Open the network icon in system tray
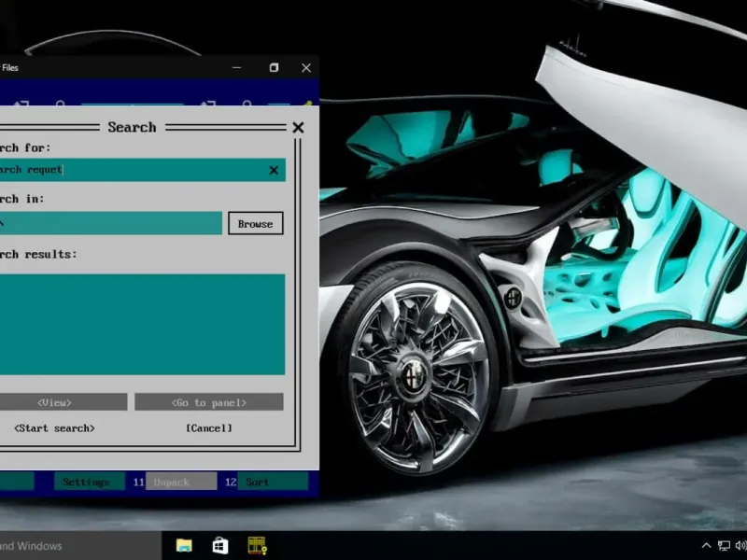 [x=724, y=545]
